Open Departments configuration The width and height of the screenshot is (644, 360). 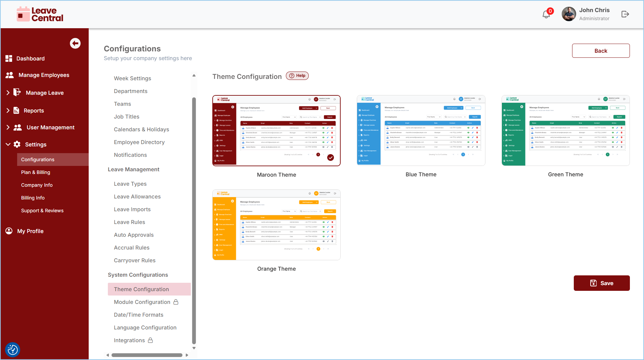pos(131,91)
